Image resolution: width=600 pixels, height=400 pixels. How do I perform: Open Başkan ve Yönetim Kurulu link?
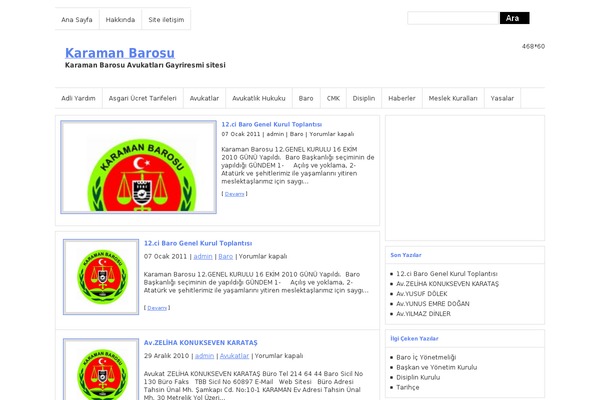click(437, 367)
